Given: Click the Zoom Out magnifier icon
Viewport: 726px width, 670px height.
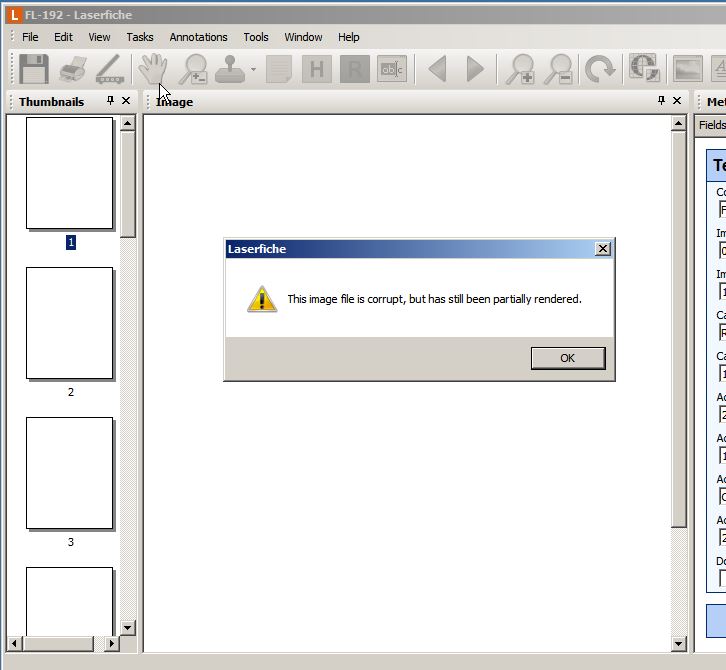Looking at the screenshot, I should 558,69.
